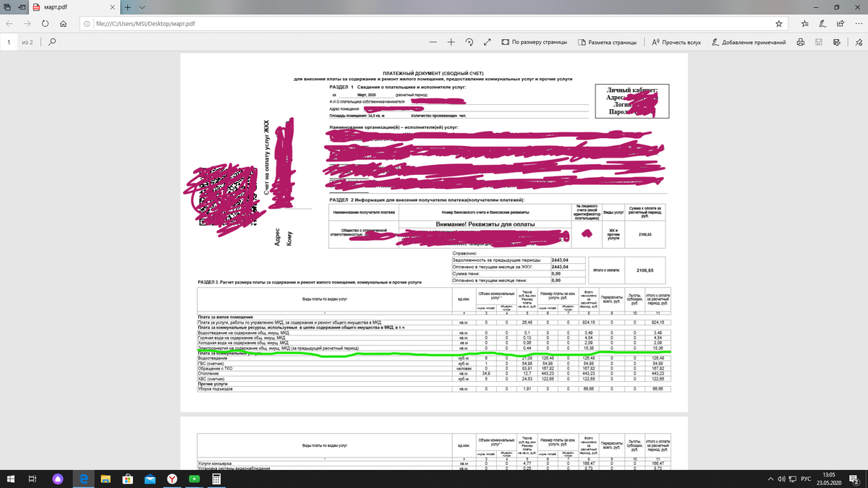
Task: Click the Отопление row label
Action: pyautogui.click(x=206, y=374)
